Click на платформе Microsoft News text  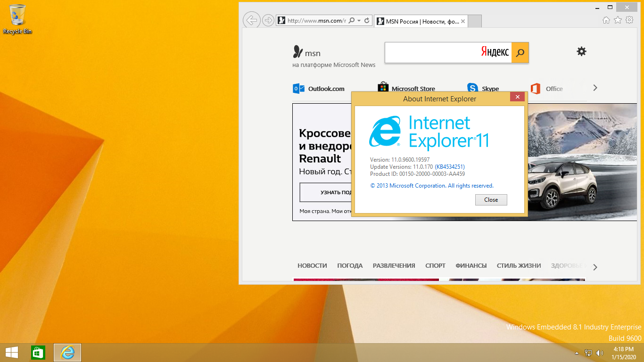pos(334,65)
